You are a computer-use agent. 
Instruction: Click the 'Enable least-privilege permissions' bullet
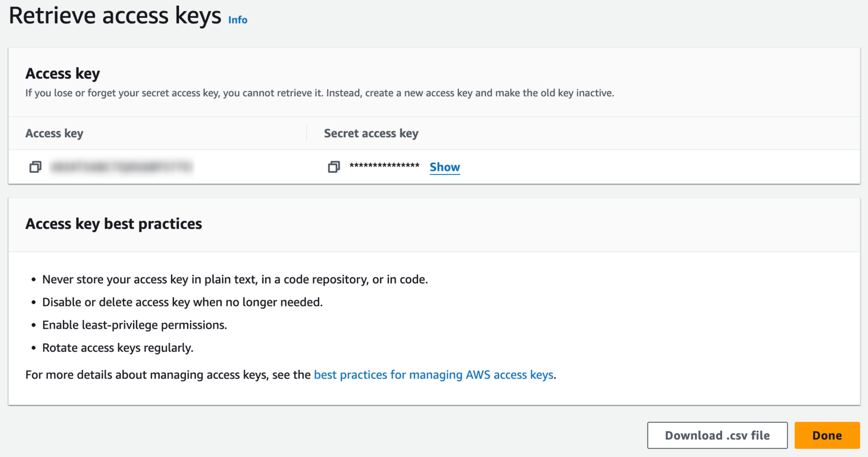135,325
